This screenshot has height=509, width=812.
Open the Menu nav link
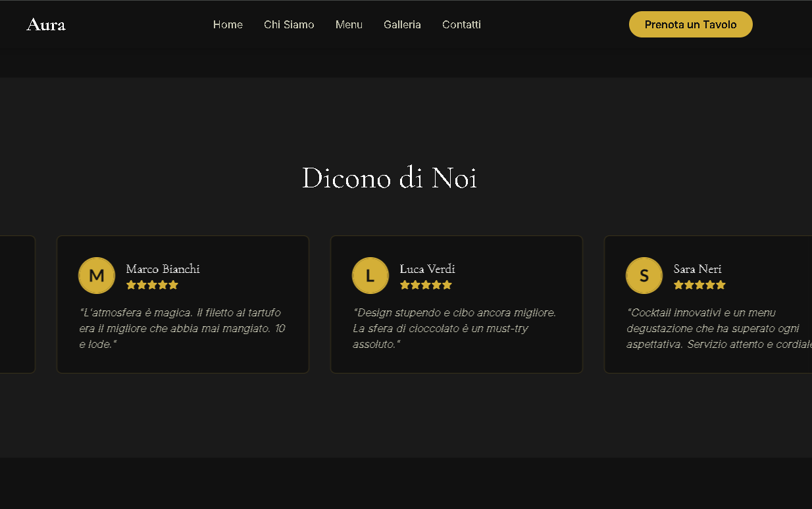(349, 24)
